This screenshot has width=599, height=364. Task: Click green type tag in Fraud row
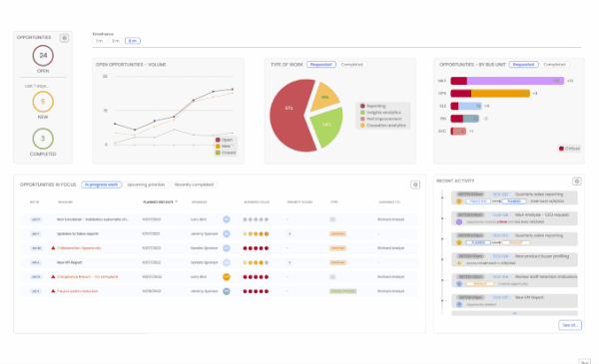coord(343,291)
